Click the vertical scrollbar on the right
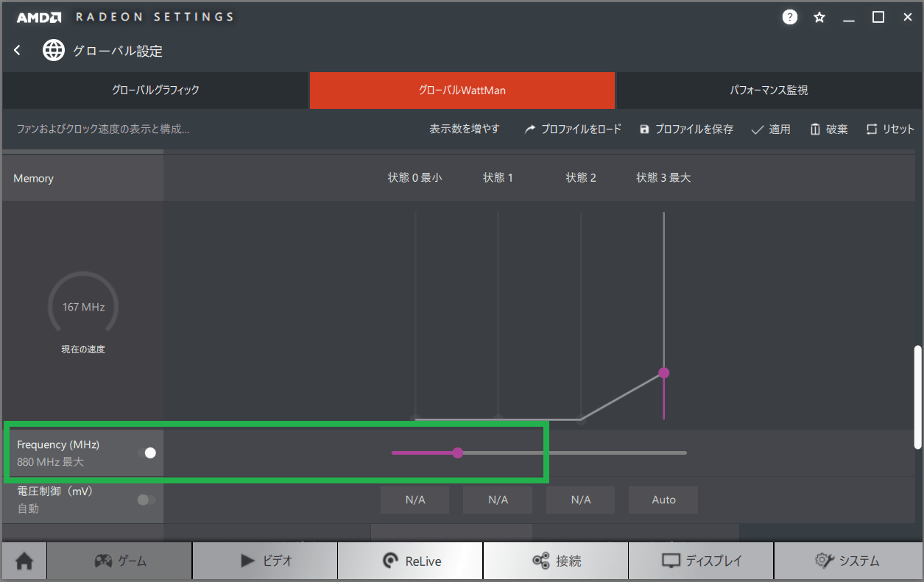The width and height of the screenshot is (924, 582). point(917,396)
